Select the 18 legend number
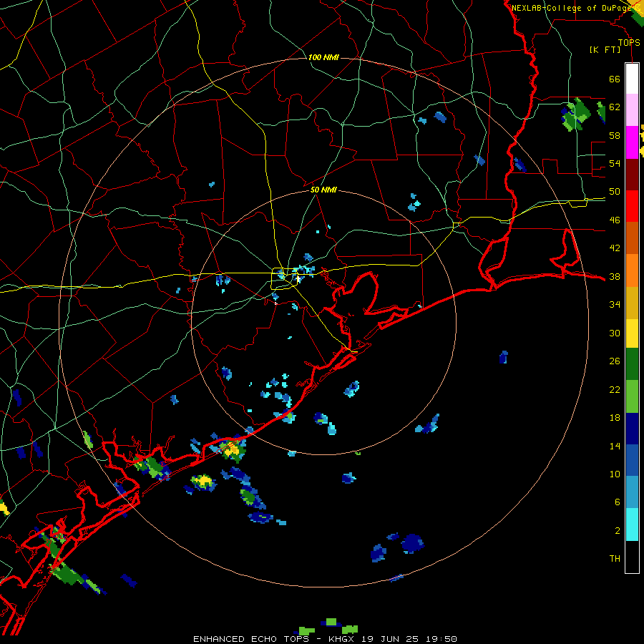Viewport: 644px width, 644px height. click(x=615, y=418)
